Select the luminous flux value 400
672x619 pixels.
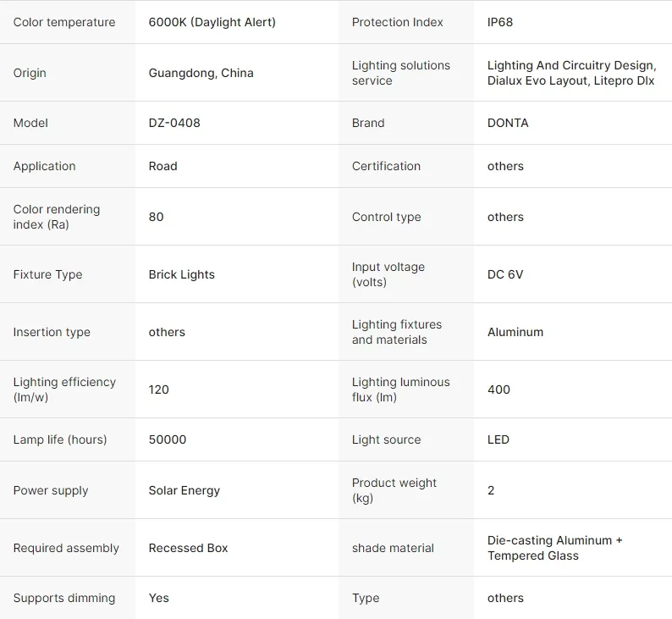(x=498, y=390)
